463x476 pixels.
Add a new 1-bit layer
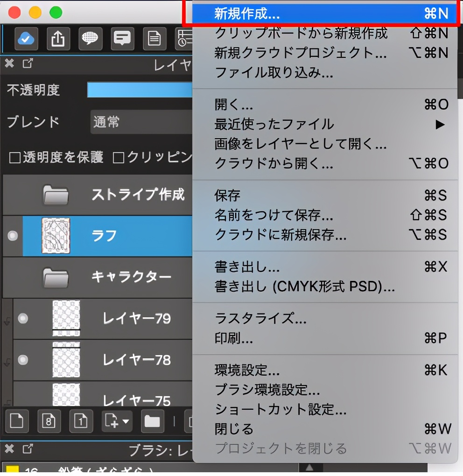(x=81, y=421)
